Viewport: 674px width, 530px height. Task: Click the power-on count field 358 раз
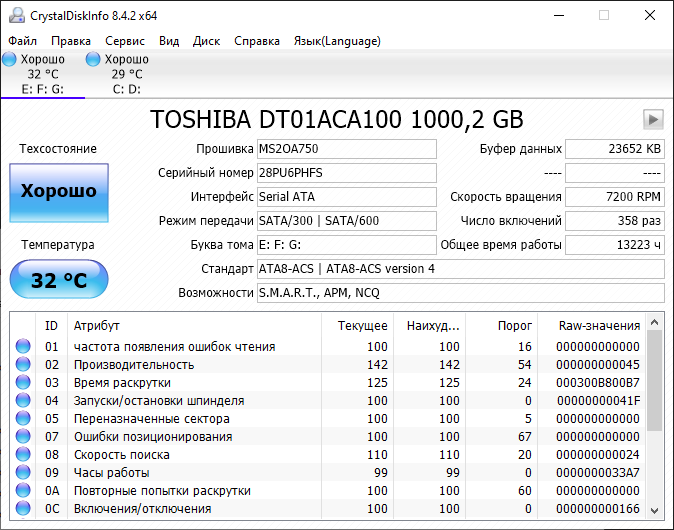[x=615, y=221]
